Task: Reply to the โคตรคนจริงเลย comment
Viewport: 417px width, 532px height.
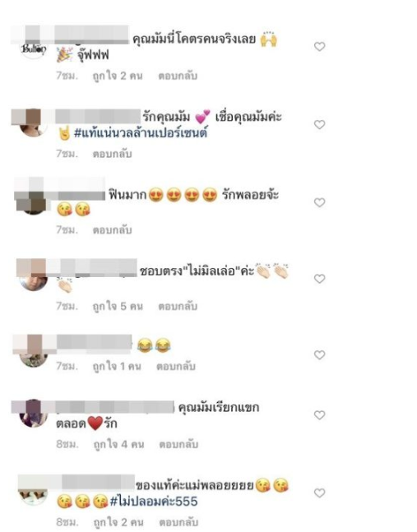Action: (x=178, y=76)
